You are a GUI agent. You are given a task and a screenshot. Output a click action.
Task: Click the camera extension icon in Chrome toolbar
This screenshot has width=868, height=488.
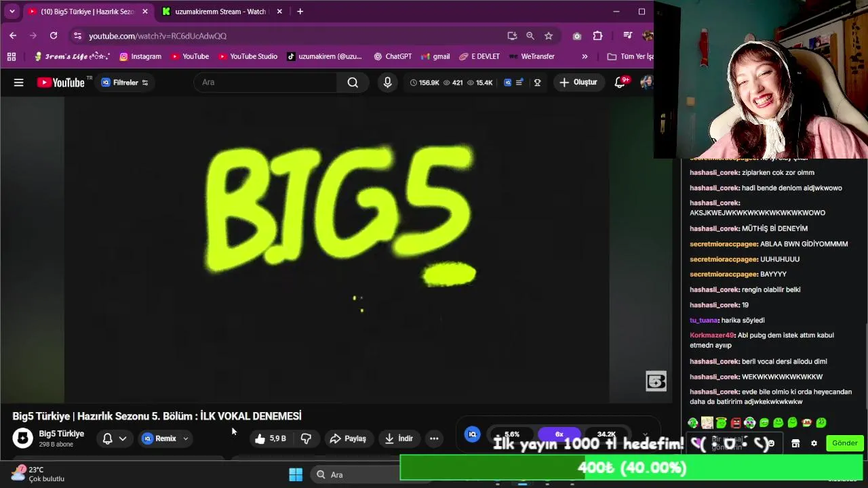click(x=577, y=36)
